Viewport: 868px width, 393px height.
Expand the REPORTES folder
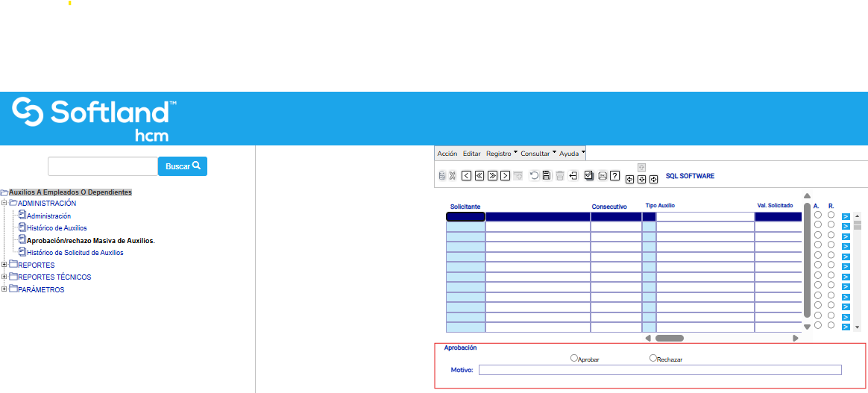coord(4,265)
